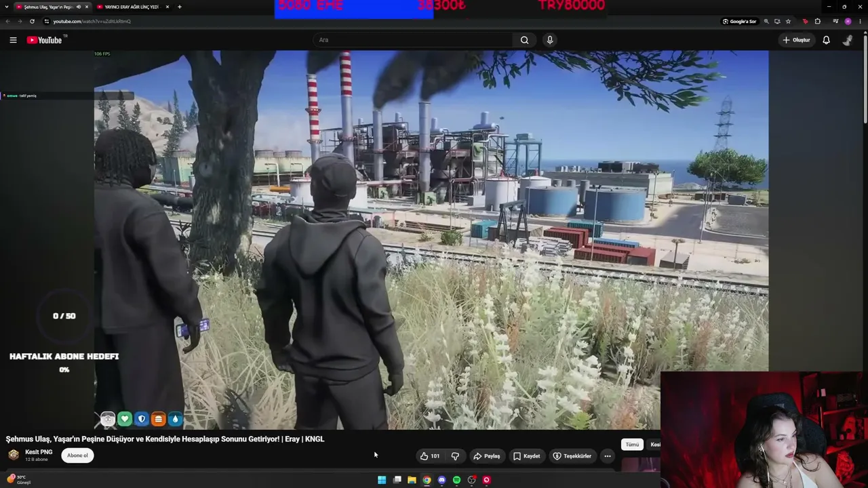Dislike the video

[x=455, y=456]
